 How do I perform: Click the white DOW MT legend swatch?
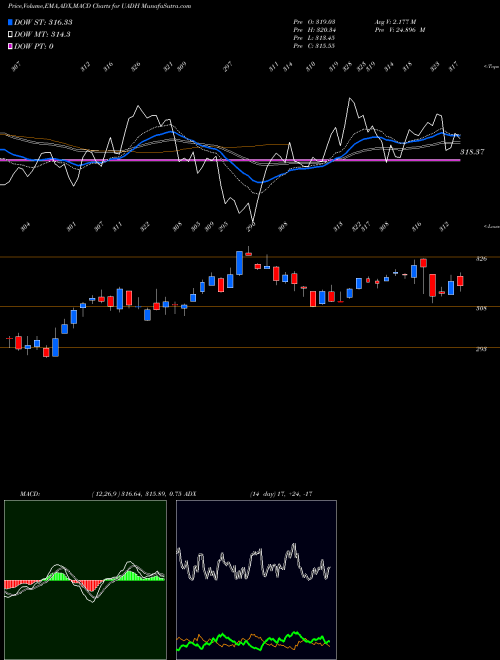click(x=10, y=34)
